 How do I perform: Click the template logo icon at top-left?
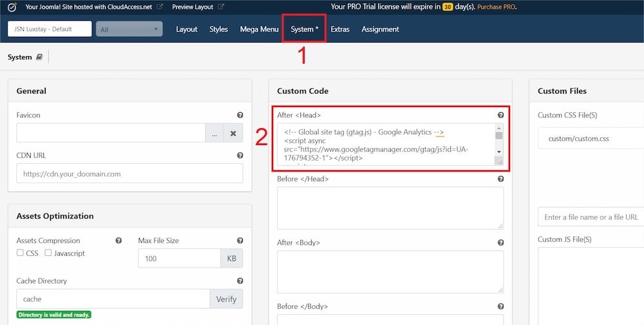coord(12,7)
